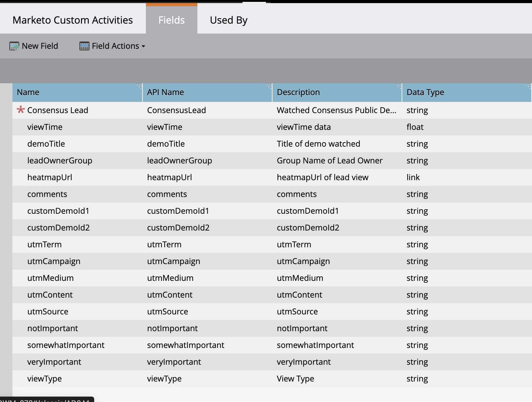
Task: Select the leadOwnerGroup name cell
Action: (60, 161)
